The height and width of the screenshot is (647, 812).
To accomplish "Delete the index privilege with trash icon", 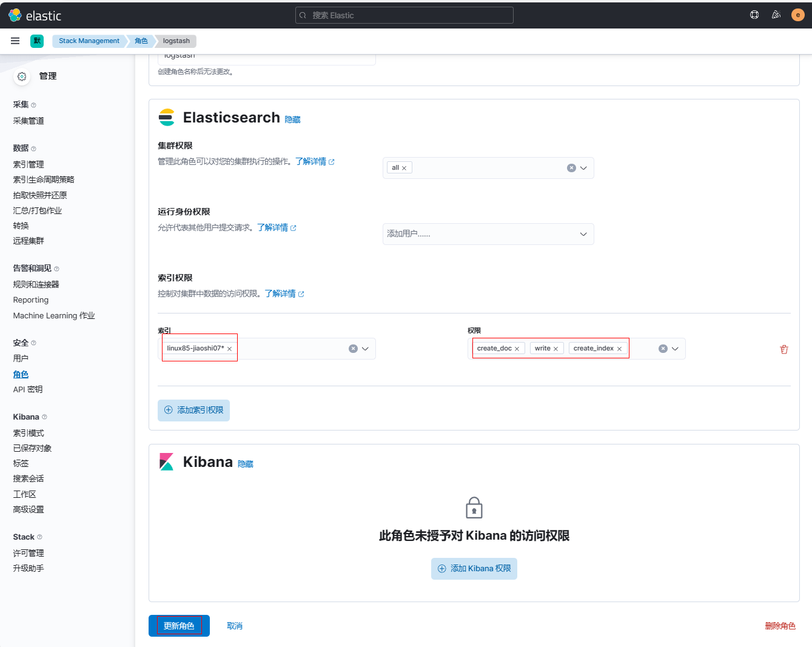I will pos(783,349).
